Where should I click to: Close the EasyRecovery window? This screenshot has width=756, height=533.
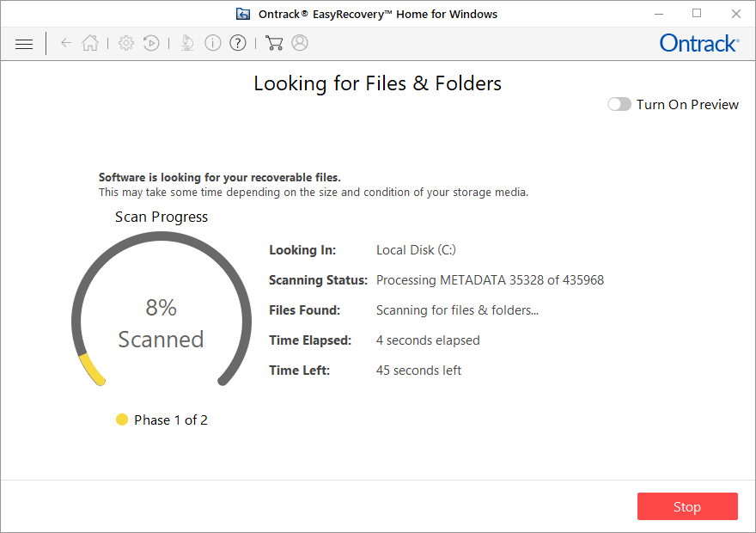(x=735, y=14)
